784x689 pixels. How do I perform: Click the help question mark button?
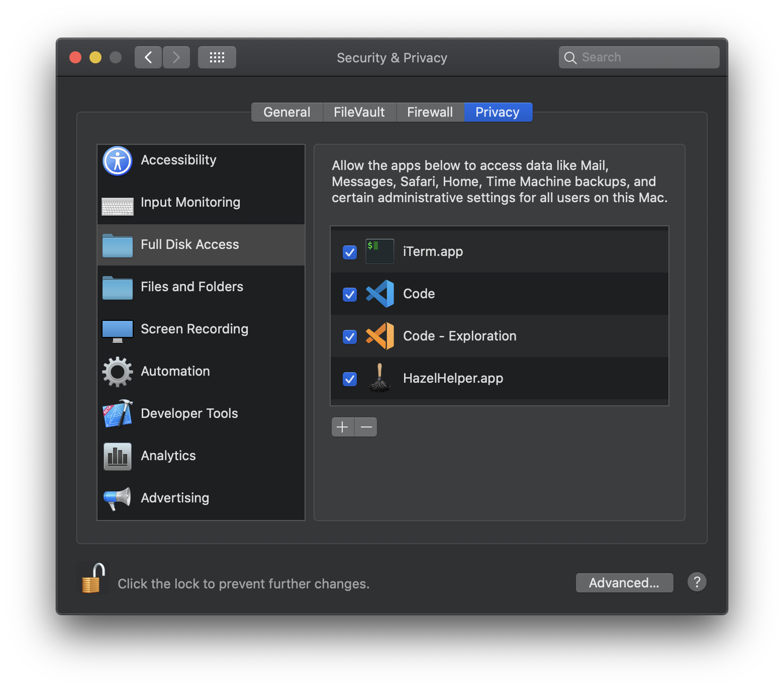(x=697, y=582)
